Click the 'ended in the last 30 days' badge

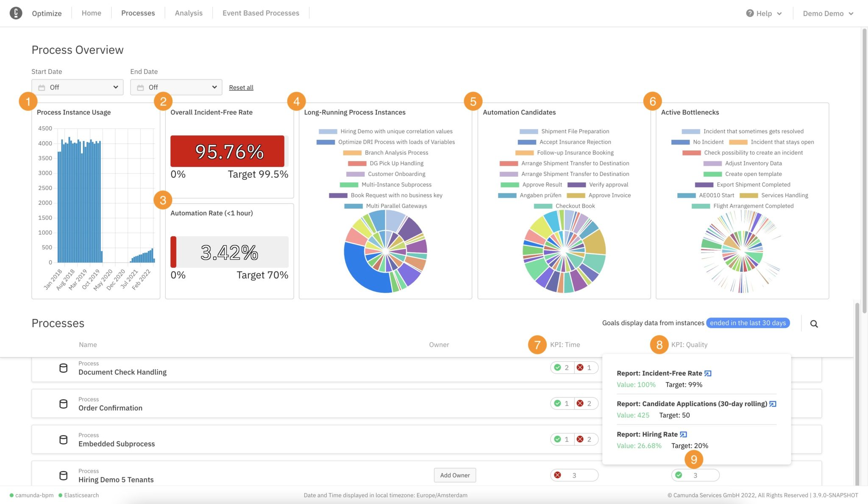click(x=748, y=323)
